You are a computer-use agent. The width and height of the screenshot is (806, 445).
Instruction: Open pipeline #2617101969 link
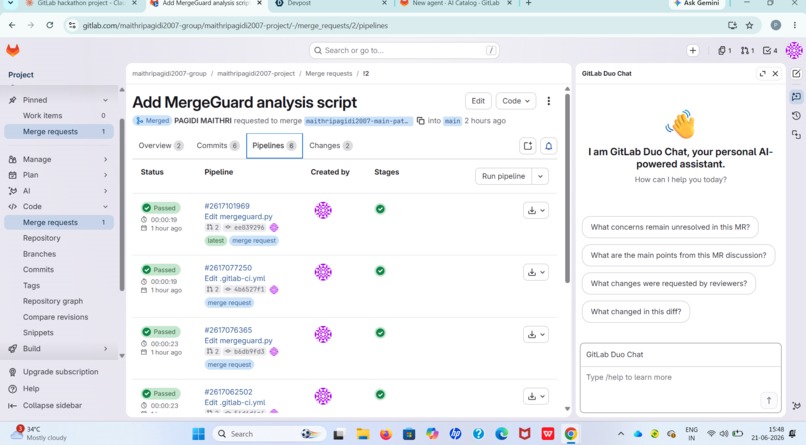(x=227, y=206)
